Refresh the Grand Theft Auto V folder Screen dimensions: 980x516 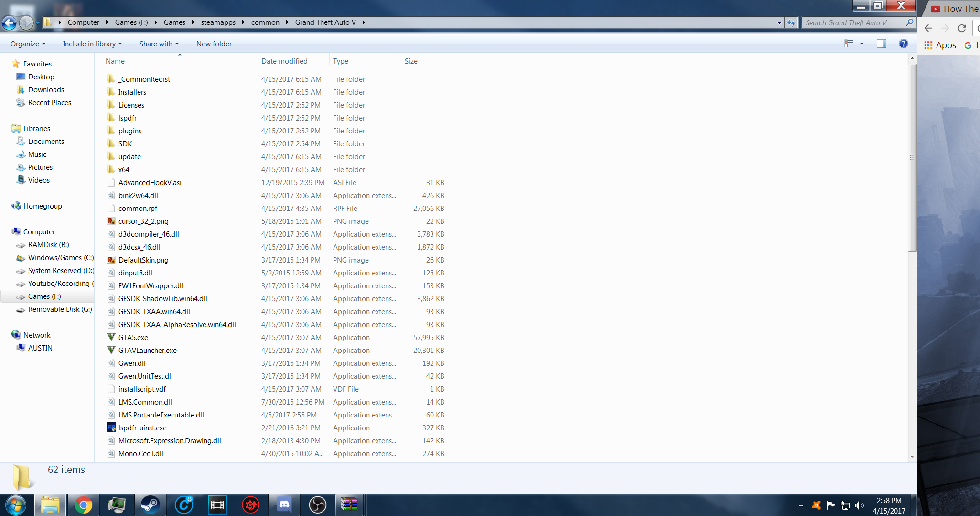coord(792,22)
